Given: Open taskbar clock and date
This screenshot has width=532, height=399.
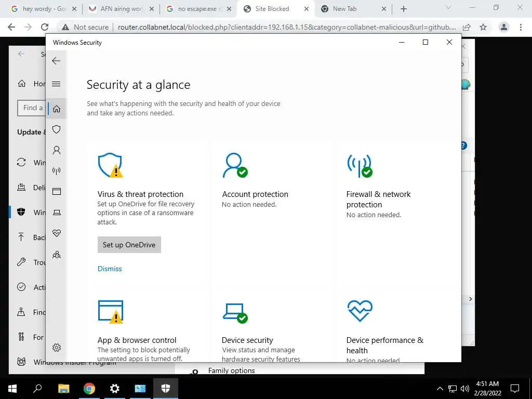Looking at the screenshot, I should 487,389.
